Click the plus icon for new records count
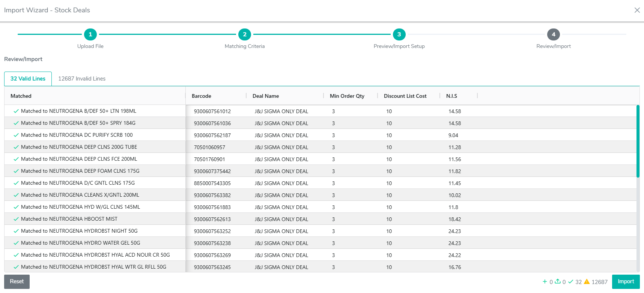This screenshot has height=293, width=644. (545, 282)
